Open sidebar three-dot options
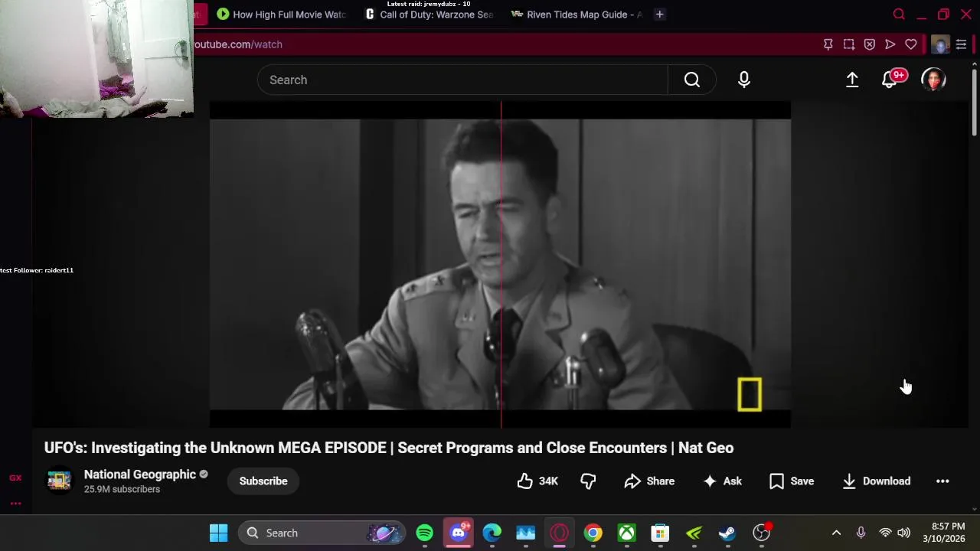Screen dimensions: 980x551 point(15,504)
